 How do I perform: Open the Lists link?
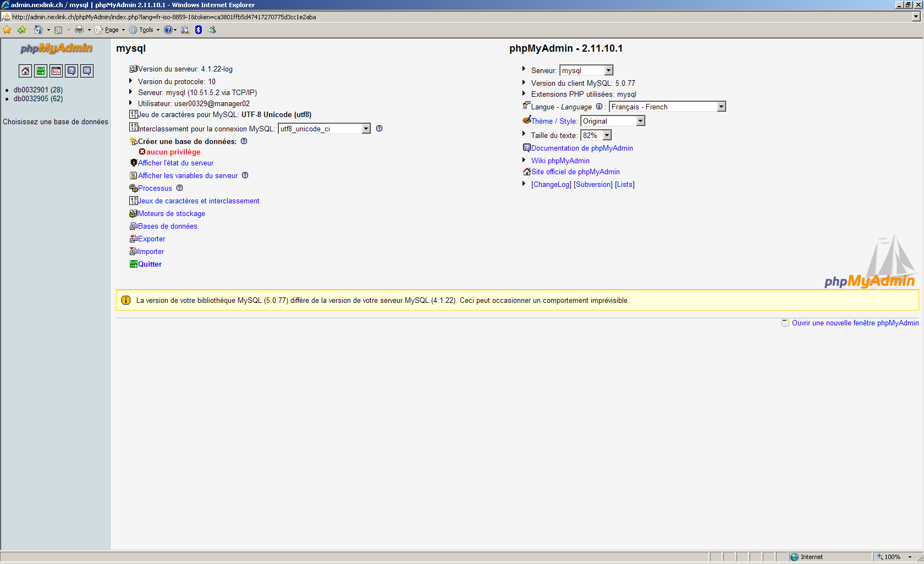click(x=624, y=184)
